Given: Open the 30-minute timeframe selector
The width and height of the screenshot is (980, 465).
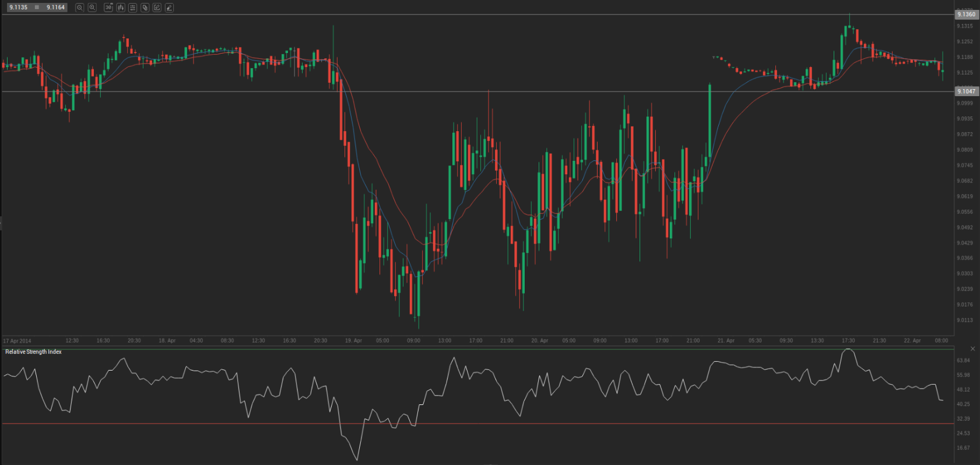Looking at the screenshot, I should (x=108, y=8).
